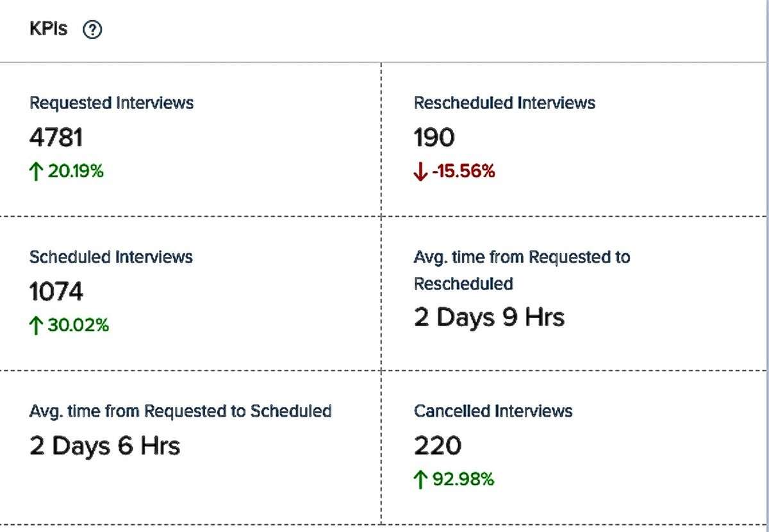Click the red down arrow beside -15.56%
Viewport: 769px width, 532px height.
tap(420, 172)
